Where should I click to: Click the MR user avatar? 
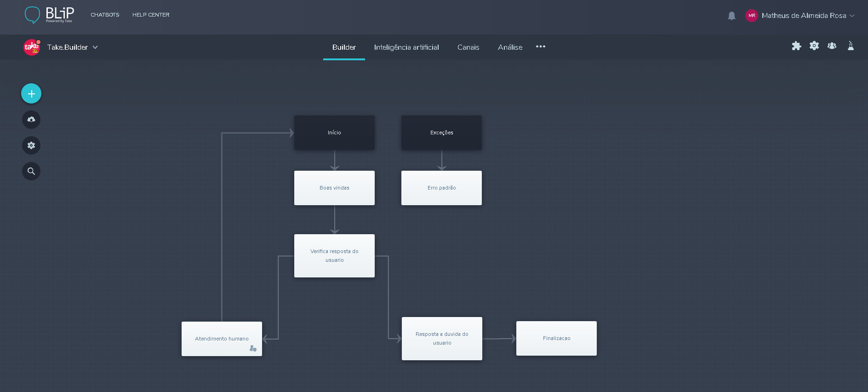click(x=752, y=16)
